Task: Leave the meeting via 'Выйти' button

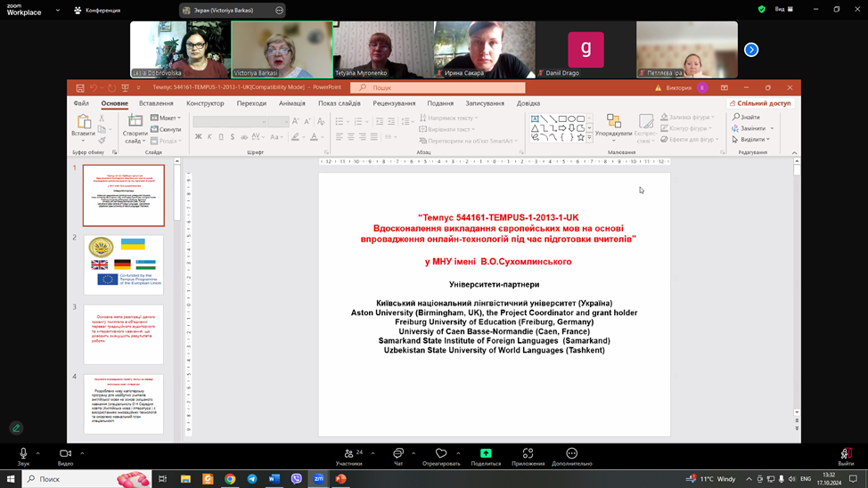Action: click(845, 455)
